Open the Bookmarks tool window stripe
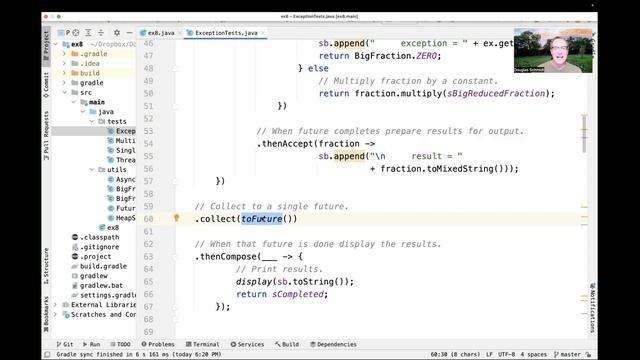Screen dimensions: 640x360 46,313
